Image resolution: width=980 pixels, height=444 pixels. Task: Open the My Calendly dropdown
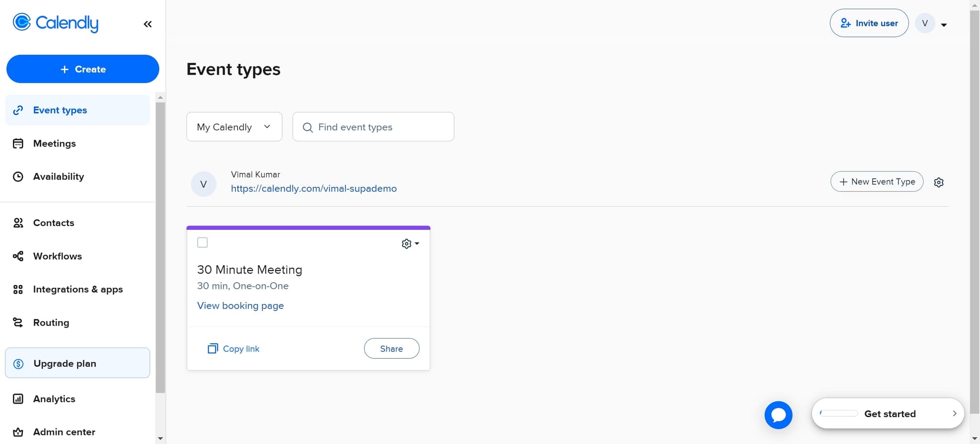234,126
